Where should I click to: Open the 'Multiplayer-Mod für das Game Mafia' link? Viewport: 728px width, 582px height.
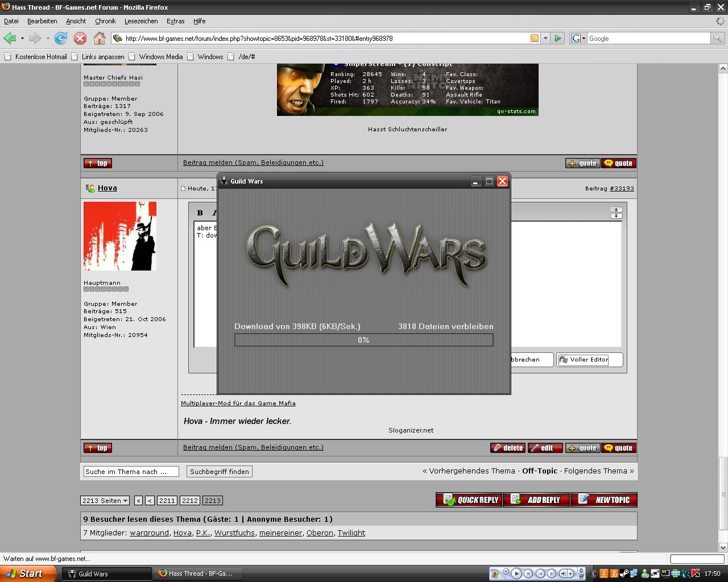(x=238, y=403)
